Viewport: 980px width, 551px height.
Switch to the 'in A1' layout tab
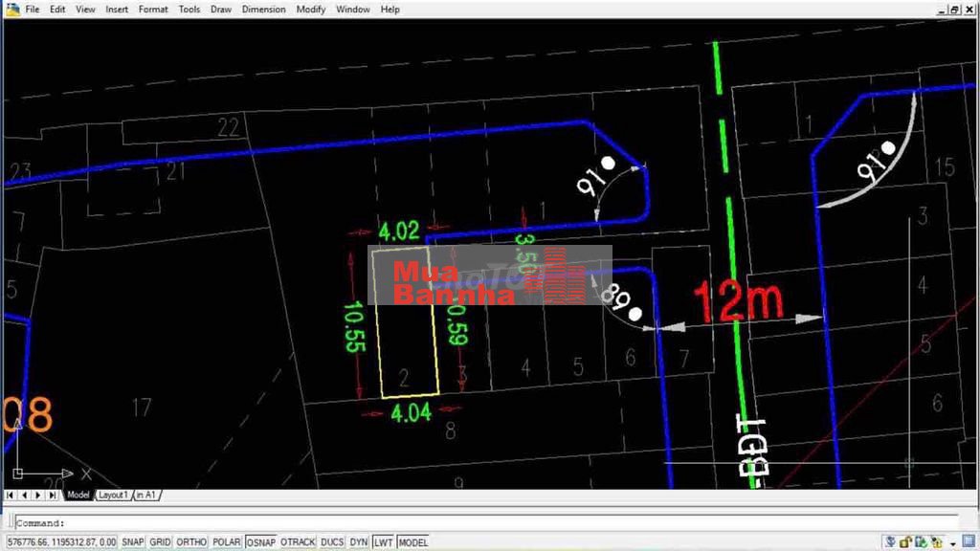(146, 495)
